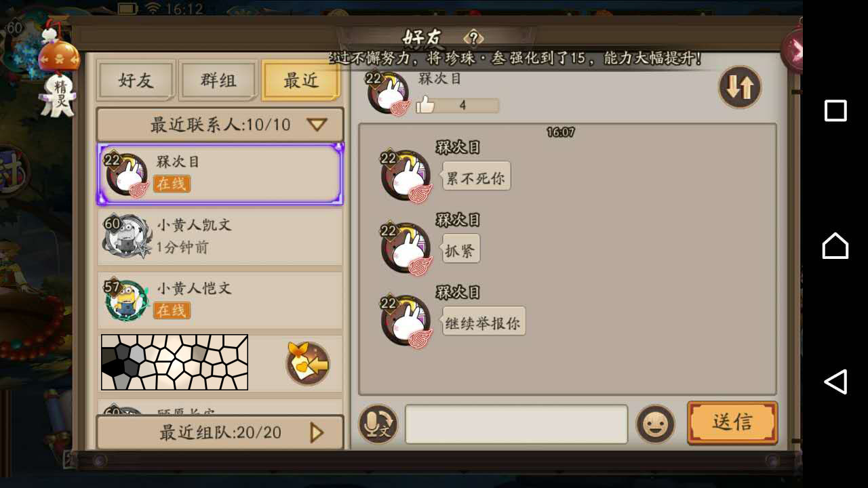
Task: Tap the thumbs-up like icon
Action: click(425, 104)
